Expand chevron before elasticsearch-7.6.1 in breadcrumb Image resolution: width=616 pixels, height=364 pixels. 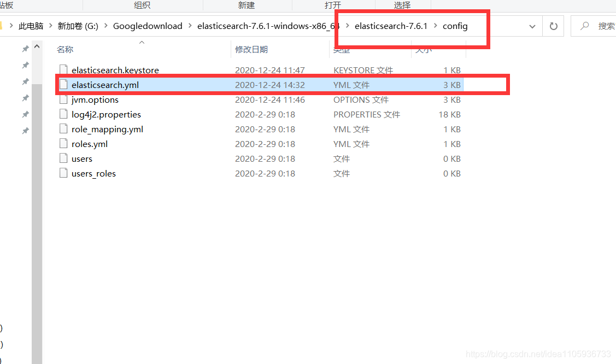347,26
